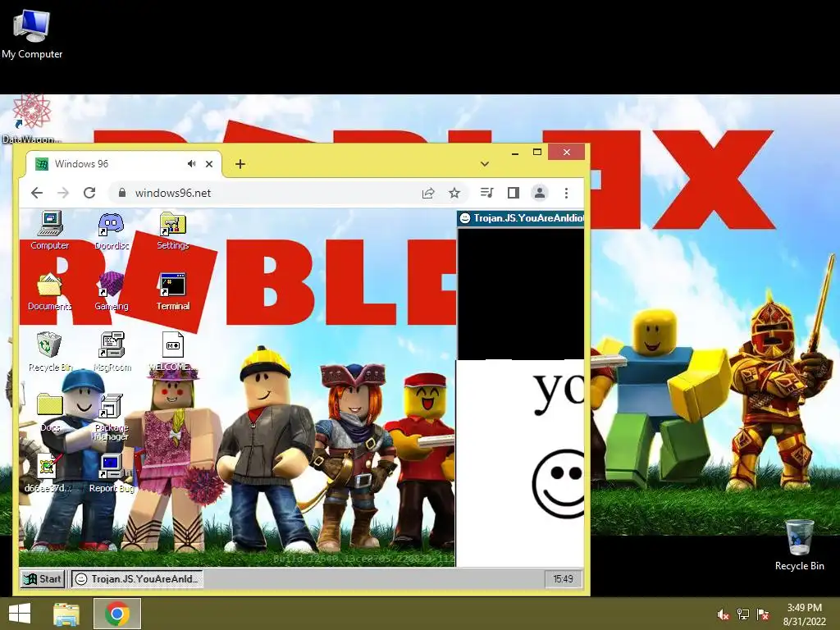840x630 pixels.
Task: Close the Windows 96 tab
Action: (x=209, y=164)
